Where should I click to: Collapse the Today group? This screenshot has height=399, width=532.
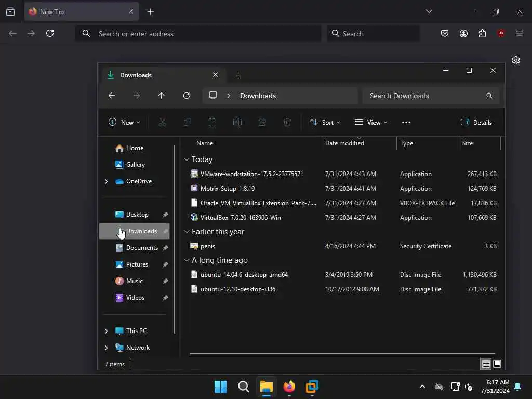187,159
